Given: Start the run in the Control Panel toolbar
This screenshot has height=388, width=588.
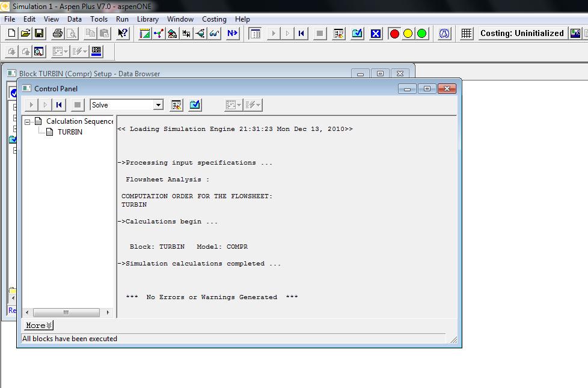Looking at the screenshot, I should (31, 105).
